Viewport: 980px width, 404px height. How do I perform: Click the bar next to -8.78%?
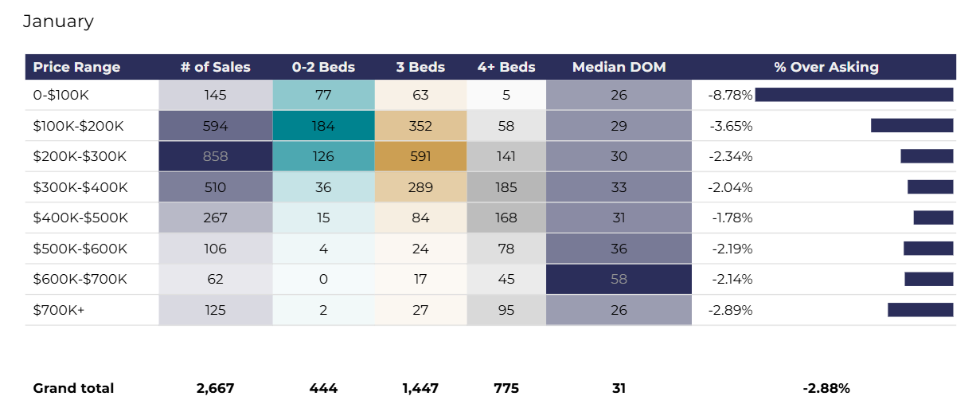pyautogui.click(x=853, y=95)
